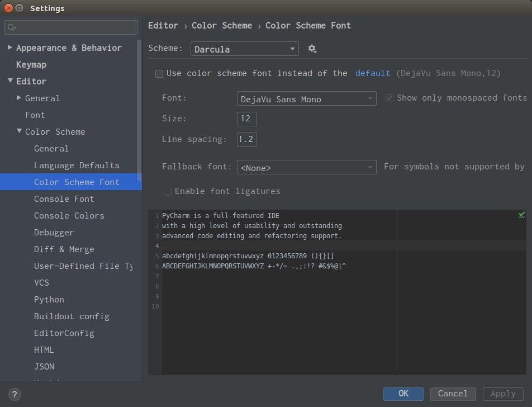Collapse the Color Scheme tree node
Viewport: 532px width, 407px height.
[20, 131]
